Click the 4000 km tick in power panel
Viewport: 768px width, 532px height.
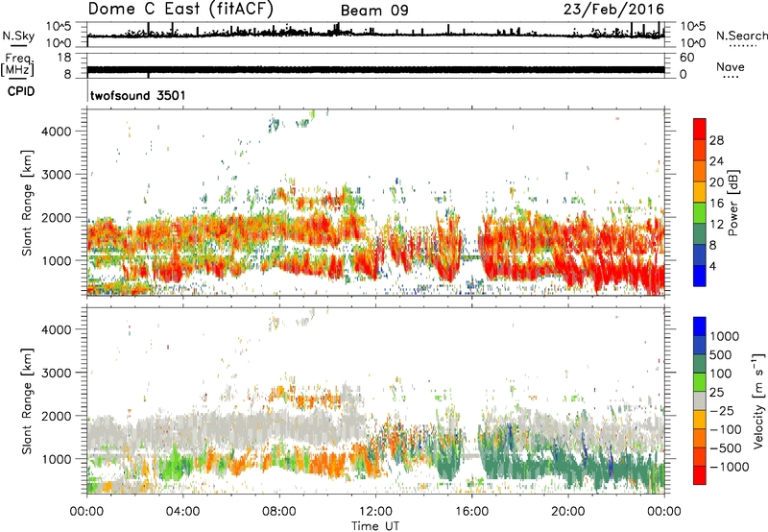click(x=56, y=132)
